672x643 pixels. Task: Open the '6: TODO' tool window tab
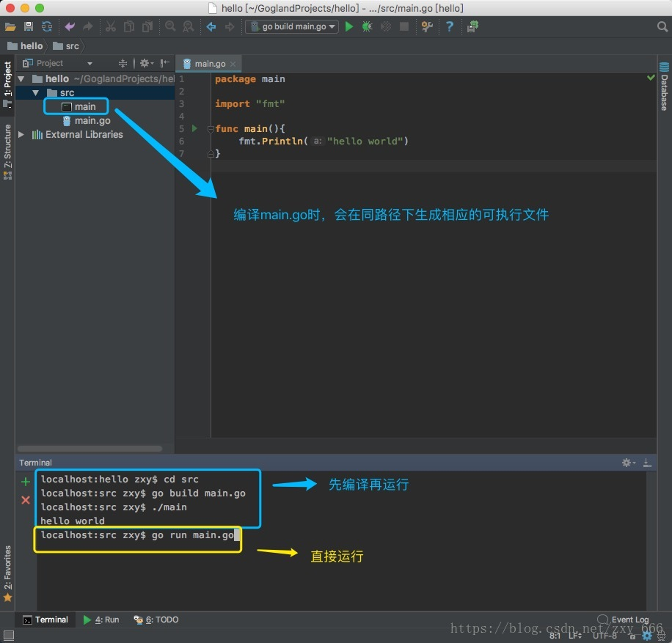click(156, 620)
